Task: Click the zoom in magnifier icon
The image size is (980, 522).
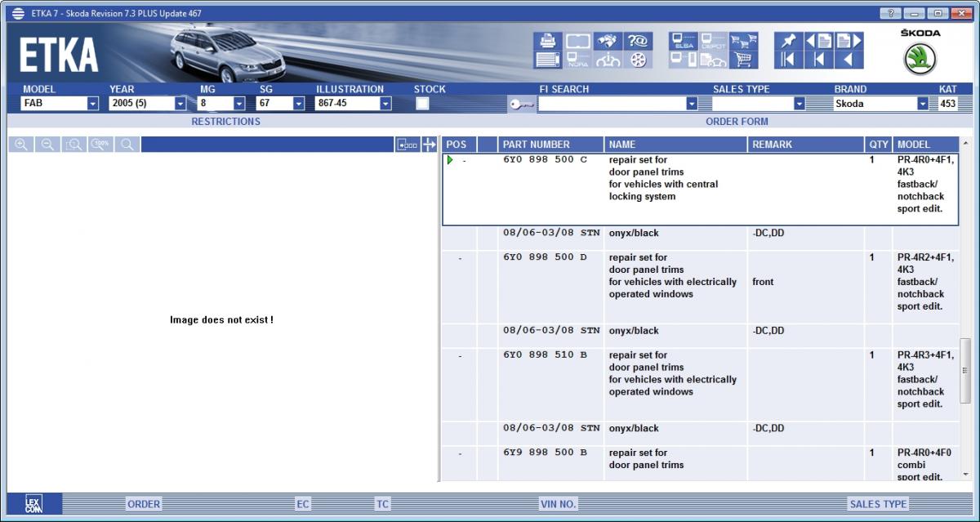Action: click(21, 145)
